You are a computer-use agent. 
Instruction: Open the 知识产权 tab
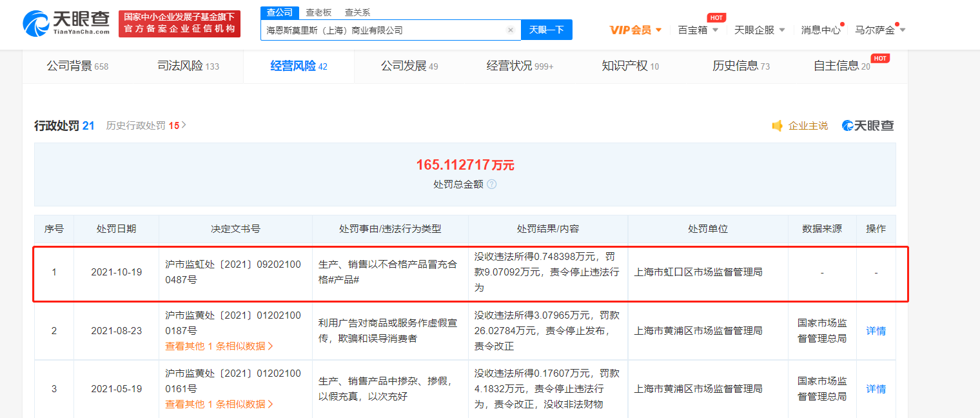pyautogui.click(x=631, y=66)
